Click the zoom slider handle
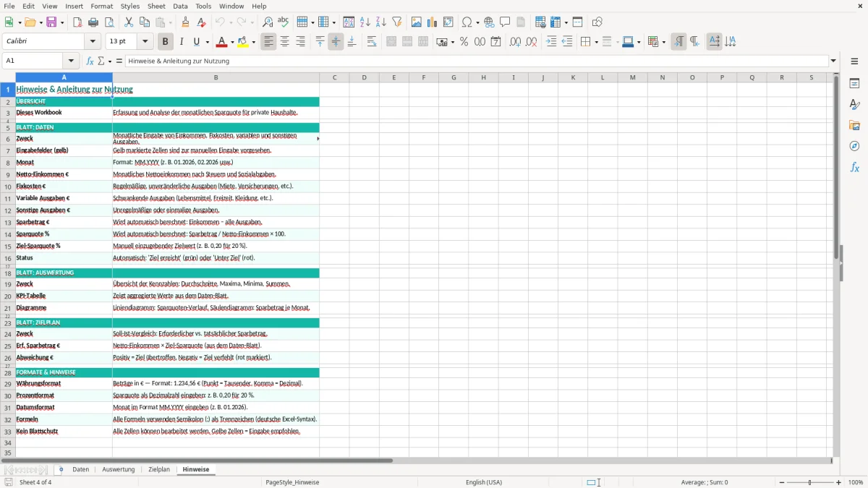This screenshot has width=868, height=488. (x=810, y=482)
